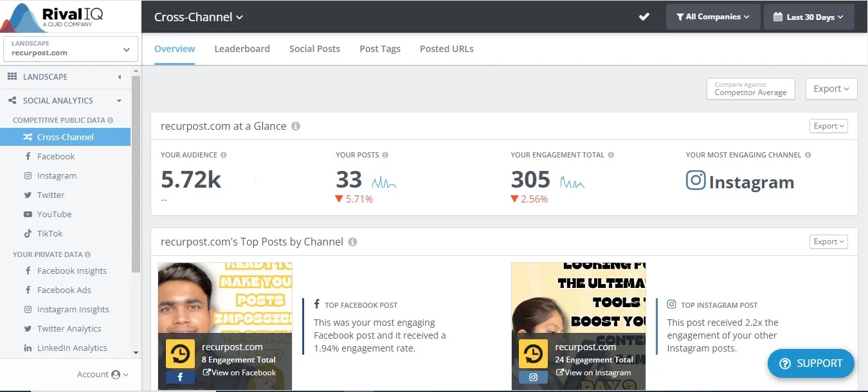Open the top Export dropdown button

(831, 89)
